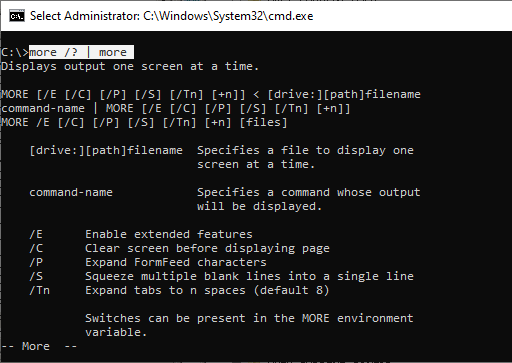Click the '/Tn' switch in the options list
Viewport: 512px width, 363px height.
coord(40,290)
